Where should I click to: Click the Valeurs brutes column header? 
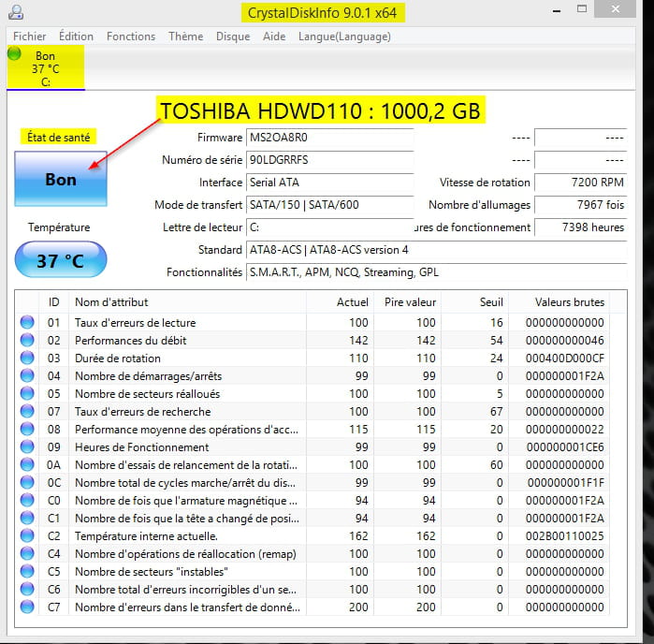[x=559, y=302]
